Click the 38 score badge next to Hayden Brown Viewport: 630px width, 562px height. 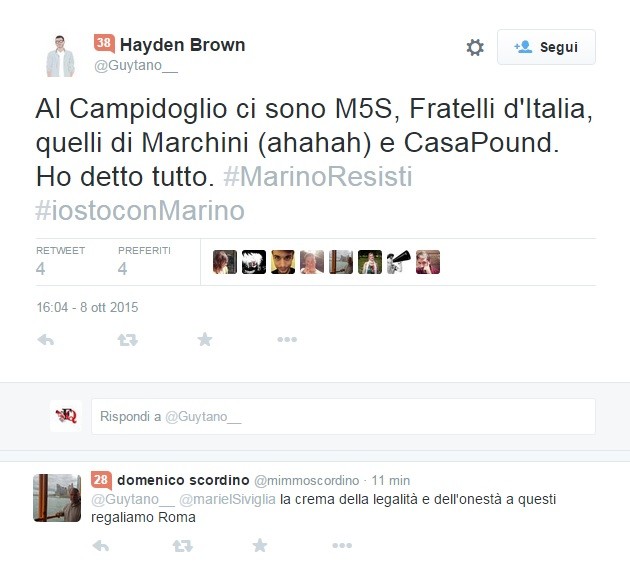coord(104,43)
